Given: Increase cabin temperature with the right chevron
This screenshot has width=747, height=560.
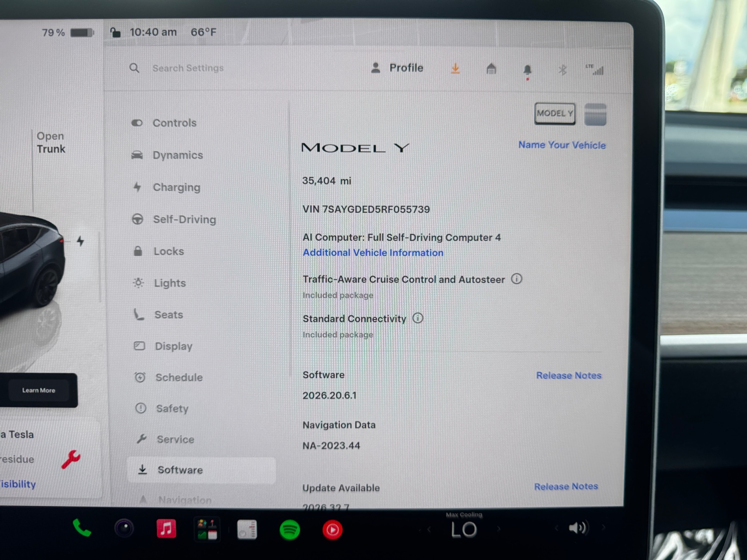Looking at the screenshot, I should [499, 529].
